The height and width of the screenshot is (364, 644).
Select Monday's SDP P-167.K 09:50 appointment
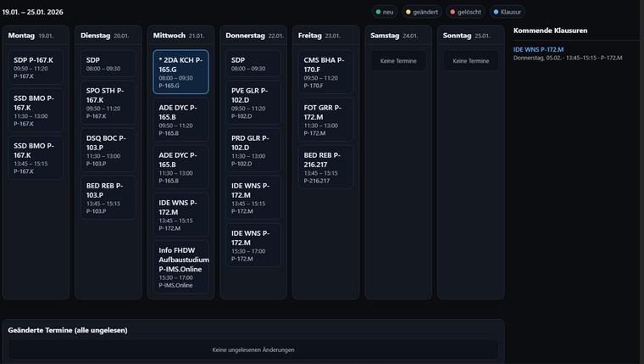coord(36,68)
